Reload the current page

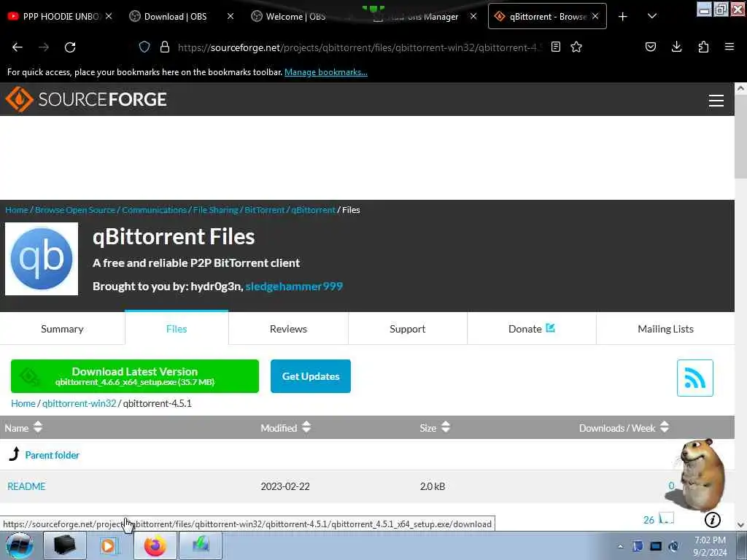coord(70,47)
